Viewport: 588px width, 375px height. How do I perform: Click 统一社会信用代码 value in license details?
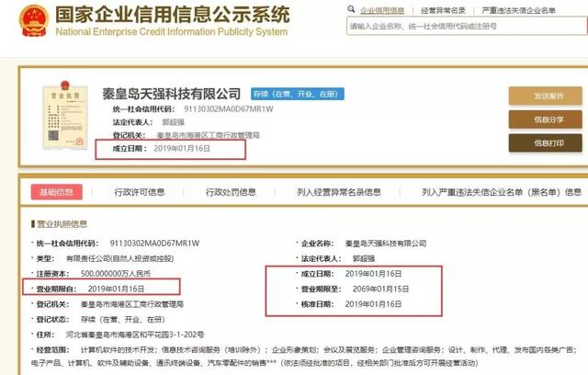point(154,244)
